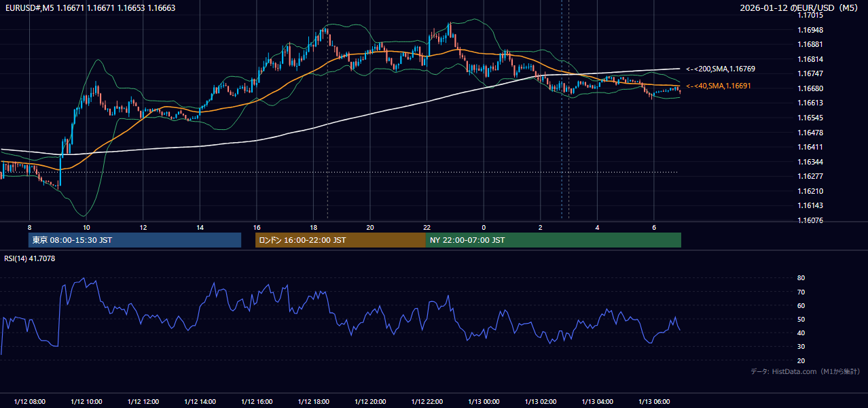868x408 pixels.
Task: Click the 1/12 20:00 bottom time label
Action: [370, 402]
